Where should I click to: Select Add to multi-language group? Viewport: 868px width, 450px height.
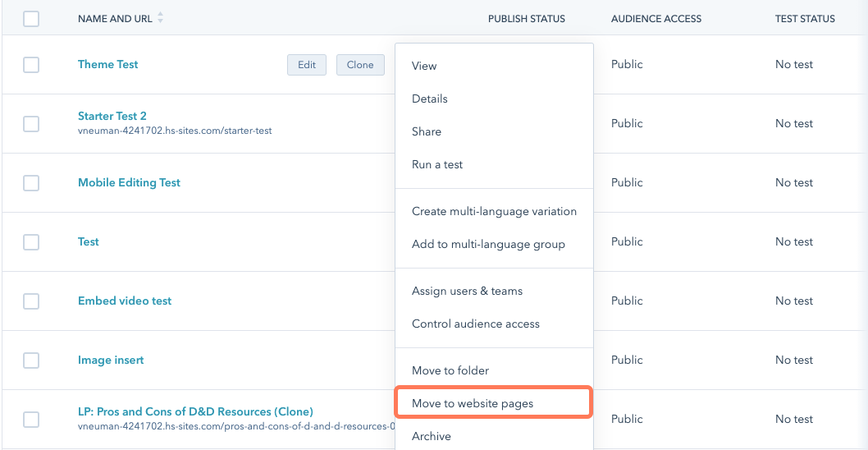(488, 244)
